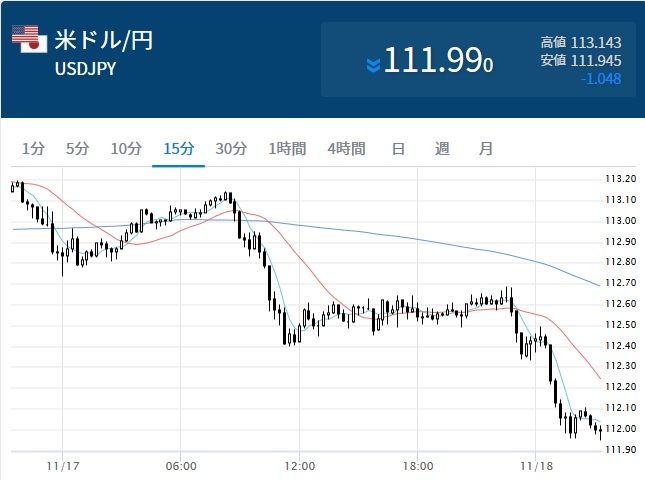The image size is (645, 480).
Task: Click the 12:00 time axis marker
Action: [299, 466]
